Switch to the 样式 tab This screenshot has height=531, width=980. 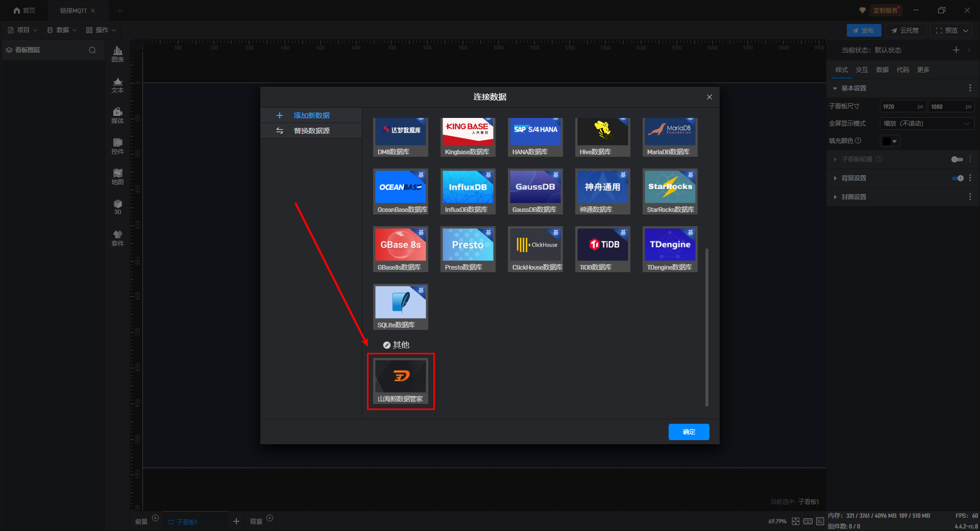point(842,70)
